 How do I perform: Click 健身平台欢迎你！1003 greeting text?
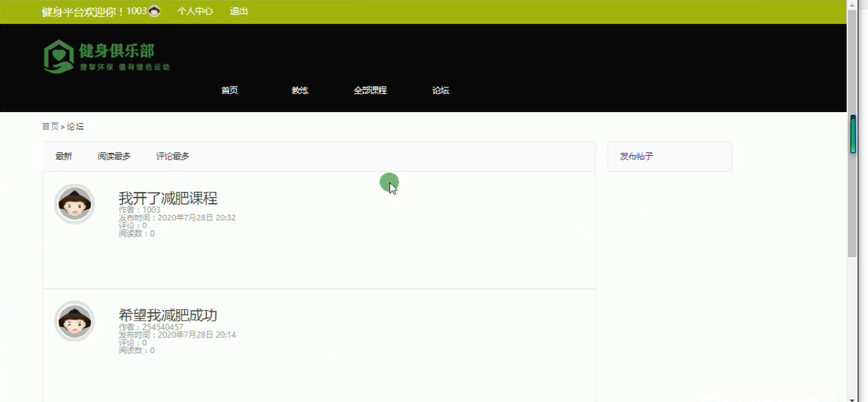94,12
